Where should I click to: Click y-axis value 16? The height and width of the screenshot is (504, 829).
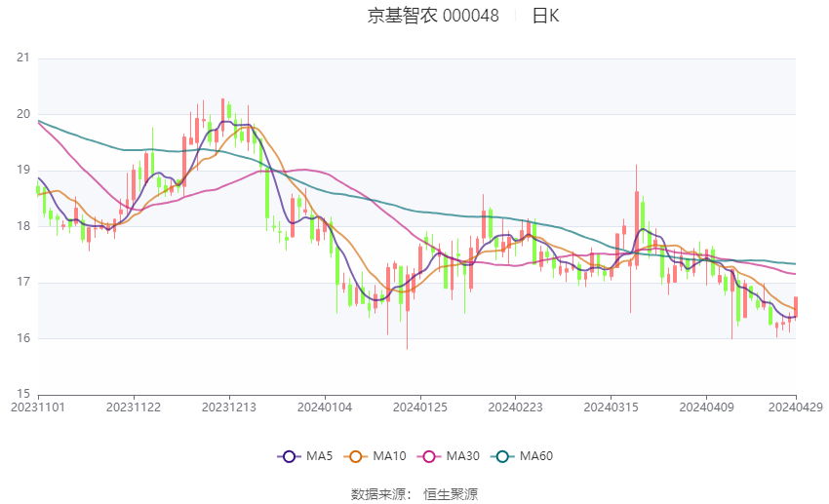(23, 338)
